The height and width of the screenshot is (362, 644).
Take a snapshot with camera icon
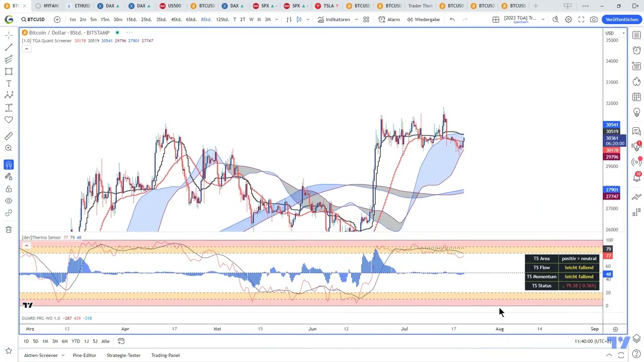[594, 19]
